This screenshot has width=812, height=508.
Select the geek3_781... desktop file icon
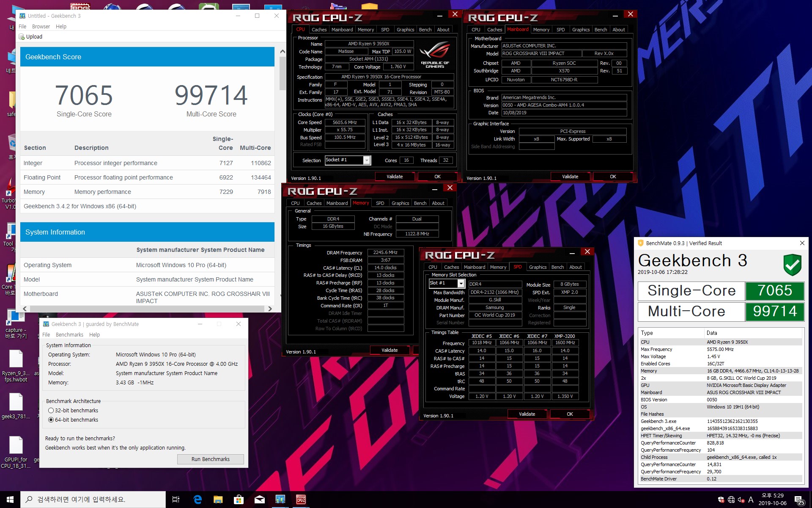16,406
